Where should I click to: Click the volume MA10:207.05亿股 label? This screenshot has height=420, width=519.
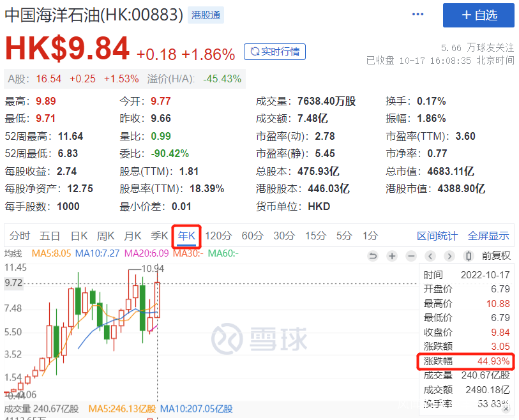(196, 409)
